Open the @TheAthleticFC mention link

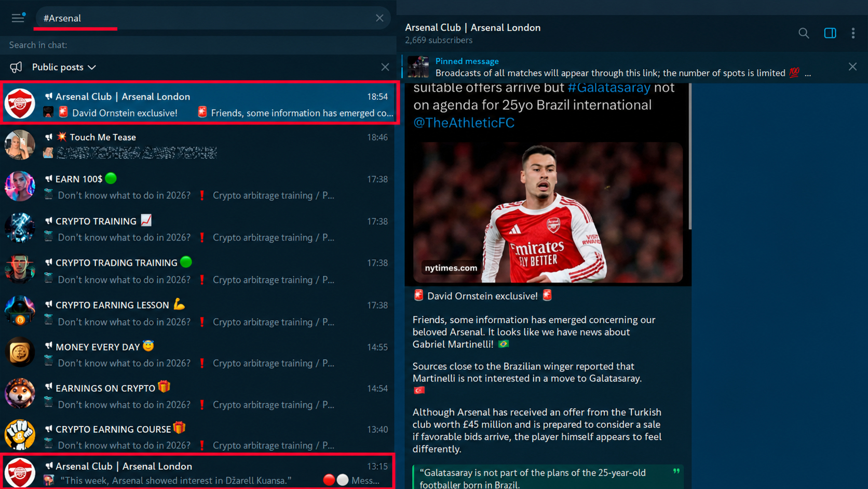(464, 123)
